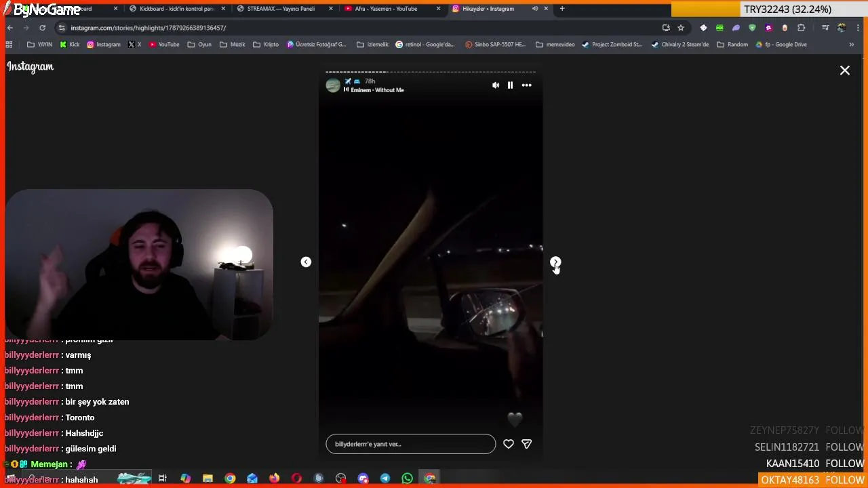Open the Extensions puzzle menu
The image size is (868, 488).
click(x=802, y=28)
